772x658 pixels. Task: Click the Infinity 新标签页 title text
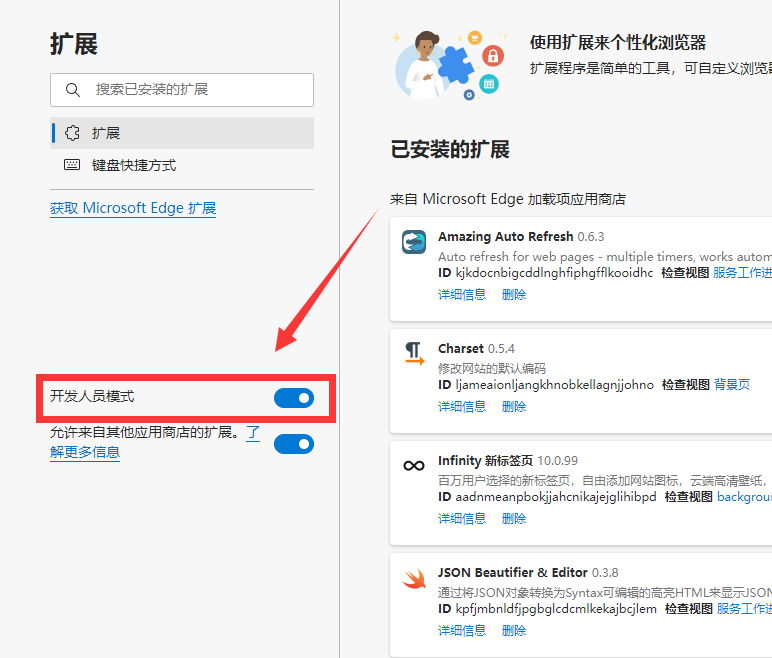point(485,461)
